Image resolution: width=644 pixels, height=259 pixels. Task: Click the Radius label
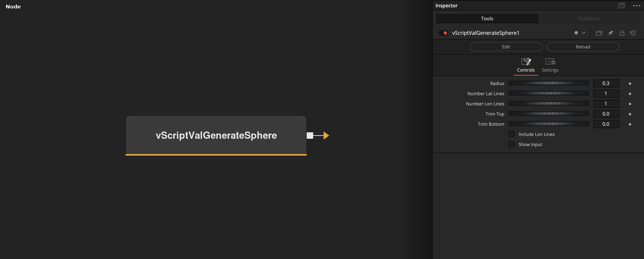click(497, 83)
